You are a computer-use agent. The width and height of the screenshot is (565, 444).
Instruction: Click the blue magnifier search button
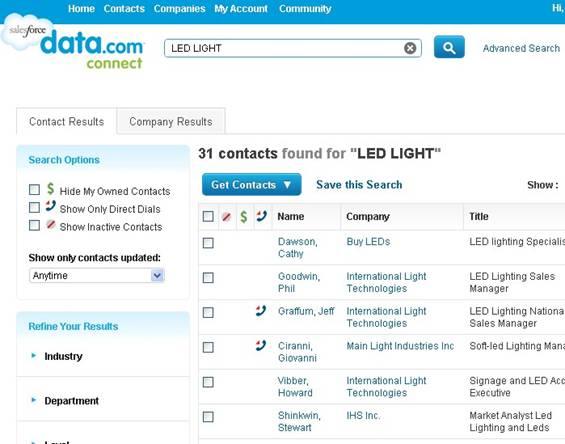pos(449,47)
